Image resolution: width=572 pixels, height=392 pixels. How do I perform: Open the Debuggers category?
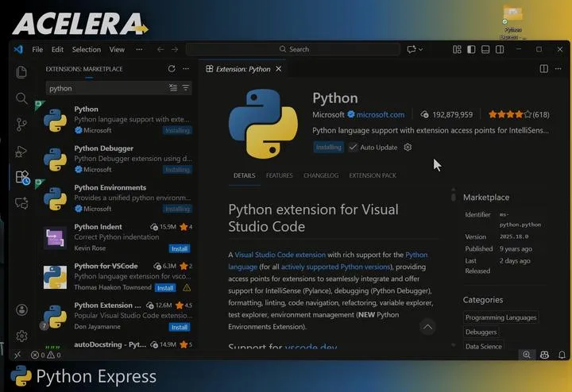click(x=481, y=332)
